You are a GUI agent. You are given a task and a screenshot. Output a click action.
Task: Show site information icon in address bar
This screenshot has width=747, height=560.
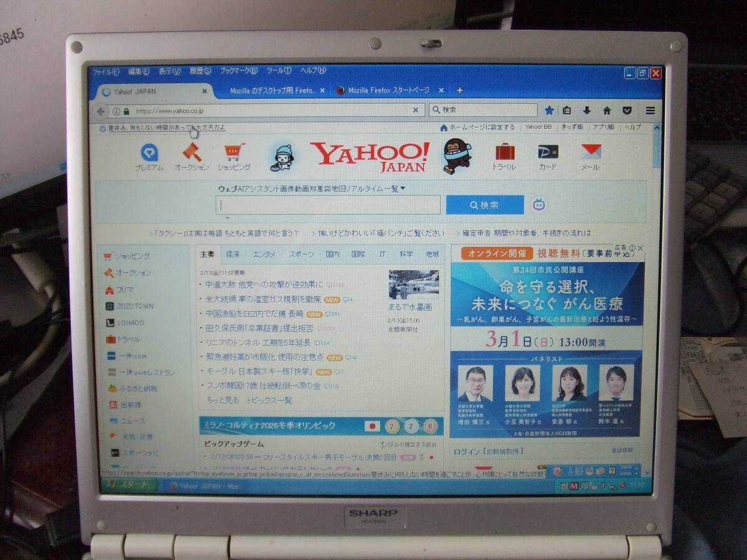click(x=116, y=111)
